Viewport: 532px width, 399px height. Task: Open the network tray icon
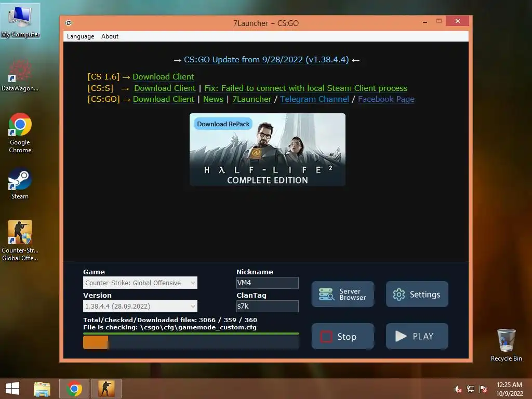471,389
